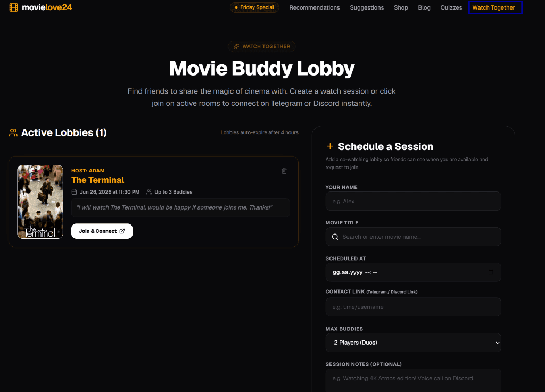
Task: Expand the Max Buddies dropdown
Action: click(x=413, y=343)
